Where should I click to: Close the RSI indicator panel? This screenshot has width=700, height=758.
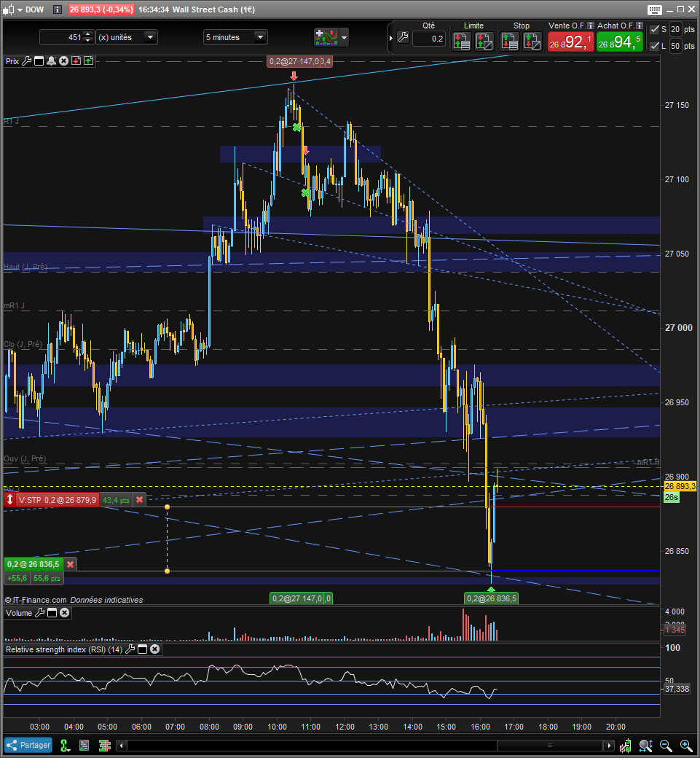pyautogui.click(x=154, y=649)
